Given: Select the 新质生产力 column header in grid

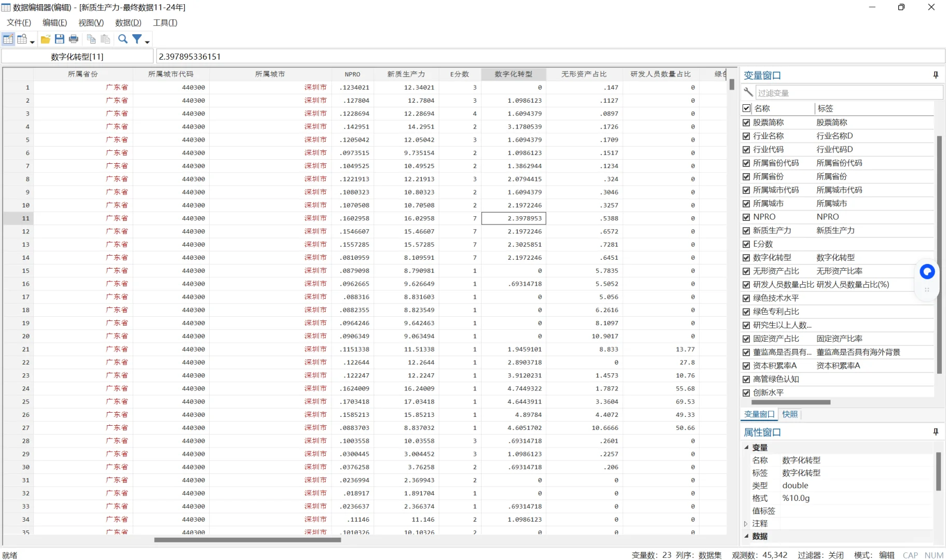Looking at the screenshot, I should (x=406, y=74).
